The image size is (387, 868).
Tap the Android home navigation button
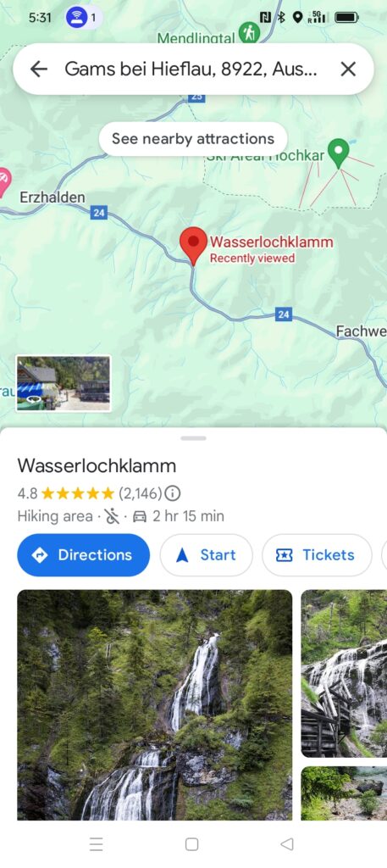192,843
